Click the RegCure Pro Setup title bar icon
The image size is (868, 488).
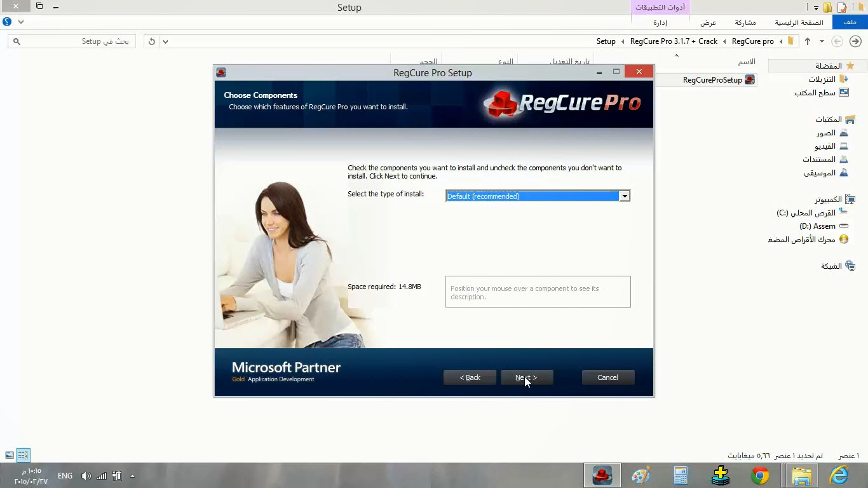(221, 72)
